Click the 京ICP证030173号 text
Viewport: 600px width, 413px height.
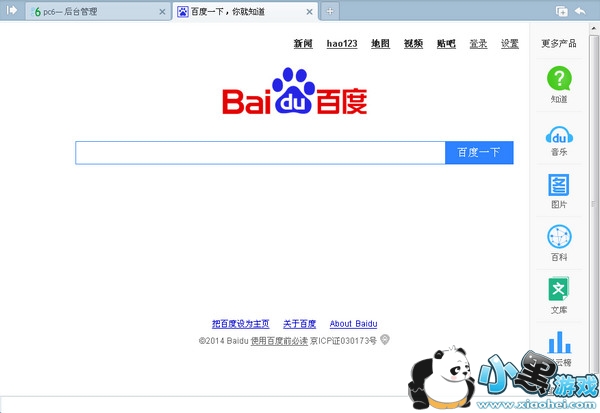pyautogui.click(x=343, y=341)
